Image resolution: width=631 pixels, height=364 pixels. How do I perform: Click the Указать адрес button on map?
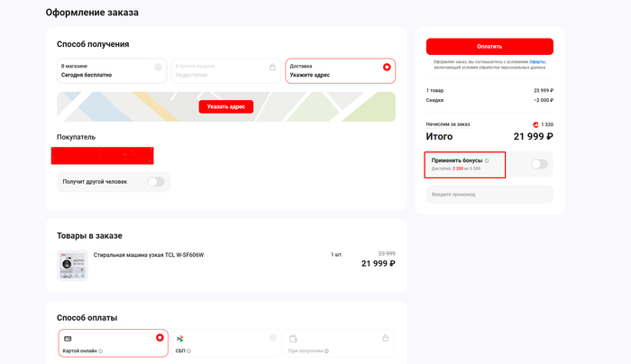point(225,106)
